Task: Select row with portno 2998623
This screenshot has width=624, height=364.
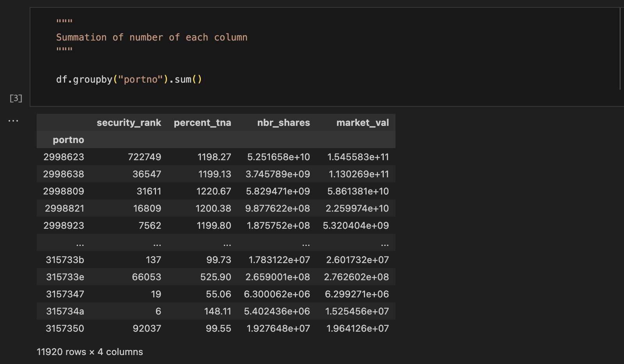Action: [216, 157]
